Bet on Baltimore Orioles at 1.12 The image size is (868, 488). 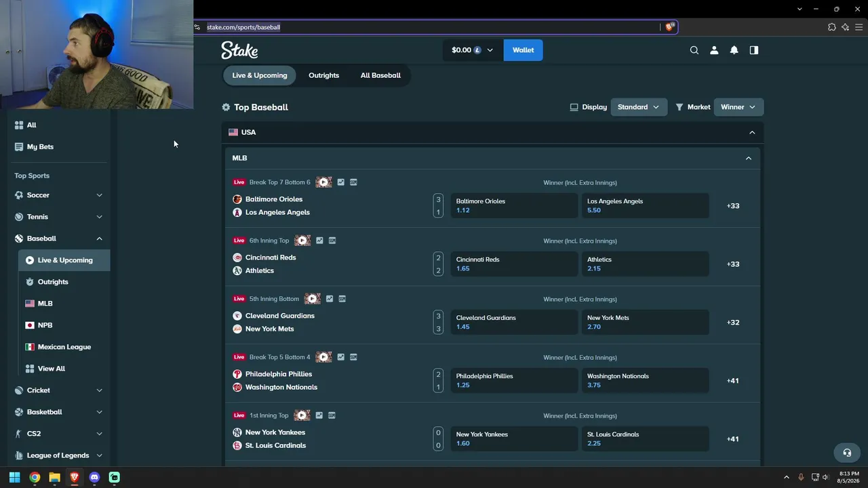coord(514,206)
